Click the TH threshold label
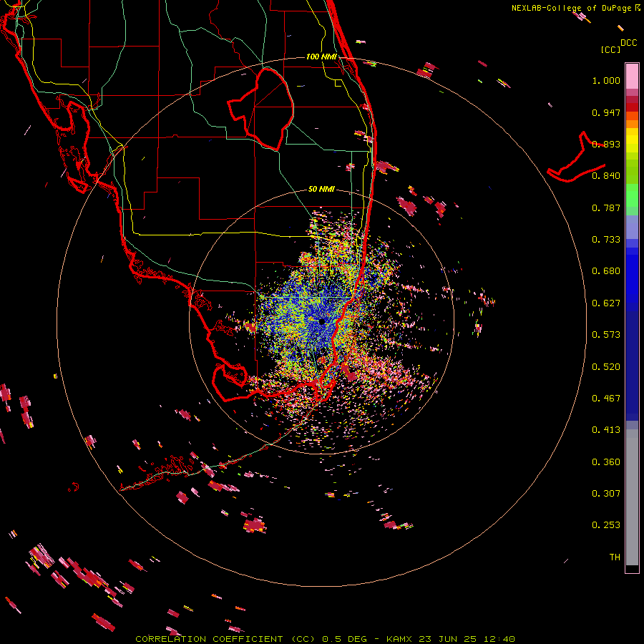This screenshot has height=644, width=644. click(615, 557)
